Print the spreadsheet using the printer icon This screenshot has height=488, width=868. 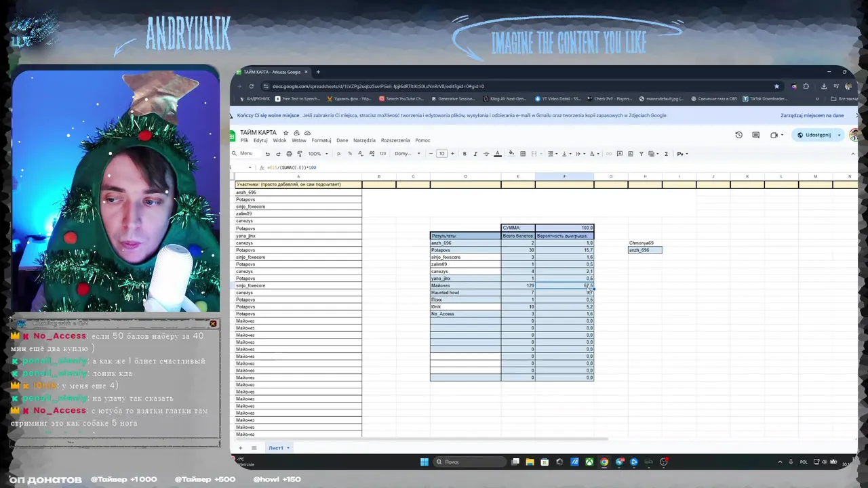point(289,154)
